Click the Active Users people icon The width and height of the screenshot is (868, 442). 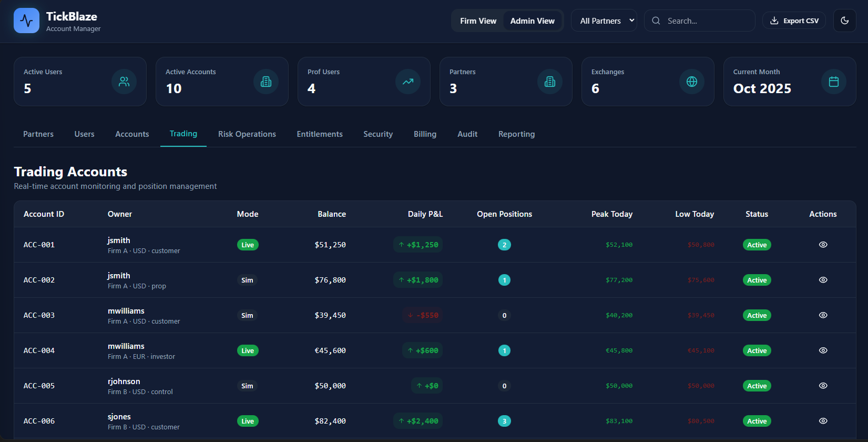click(x=124, y=82)
